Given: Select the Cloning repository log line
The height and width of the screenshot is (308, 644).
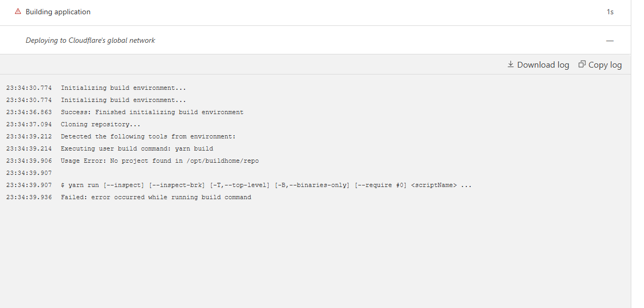Looking at the screenshot, I should point(100,125).
